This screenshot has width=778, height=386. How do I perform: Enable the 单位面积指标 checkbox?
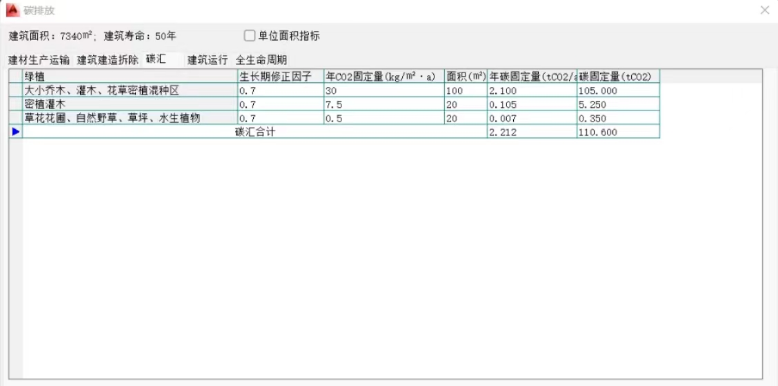click(x=249, y=36)
